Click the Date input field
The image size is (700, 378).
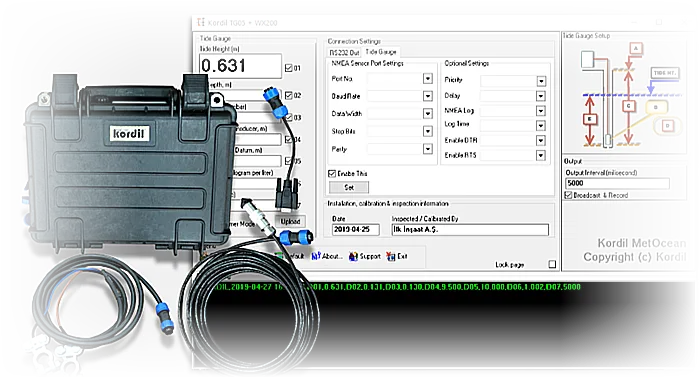pyautogui.click(x=356, y=229)
